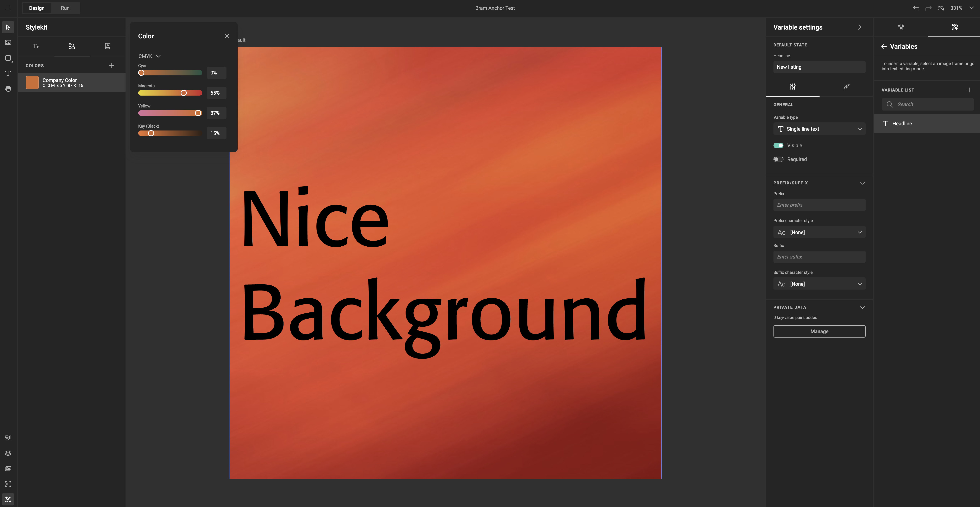Click the variable Search field
The height and width of the screenshot is (507, 980).
pos(927,105)
